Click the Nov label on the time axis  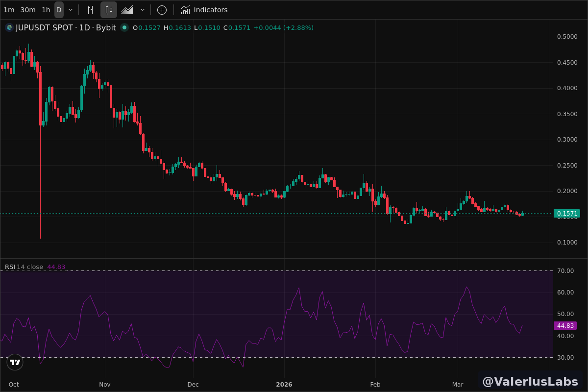tap(105, 385)
